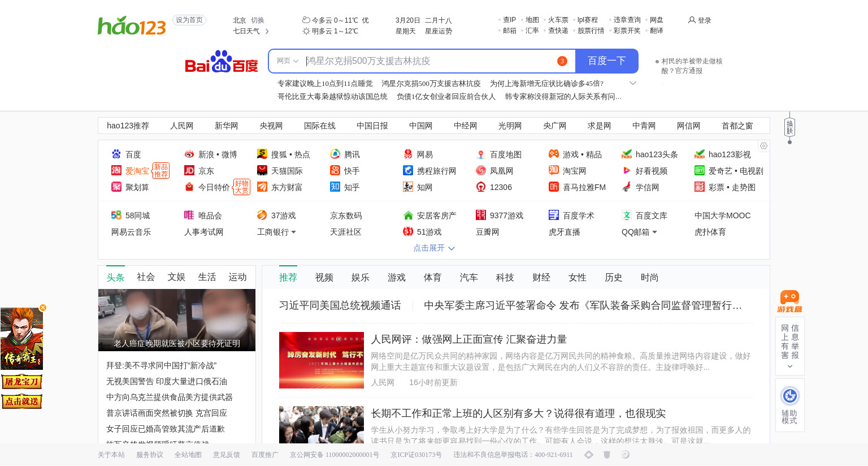Screen dimensions: 868x466
Task: Select the 科技 feed tab
Action: pyautogui.click(x=505, y=277)
